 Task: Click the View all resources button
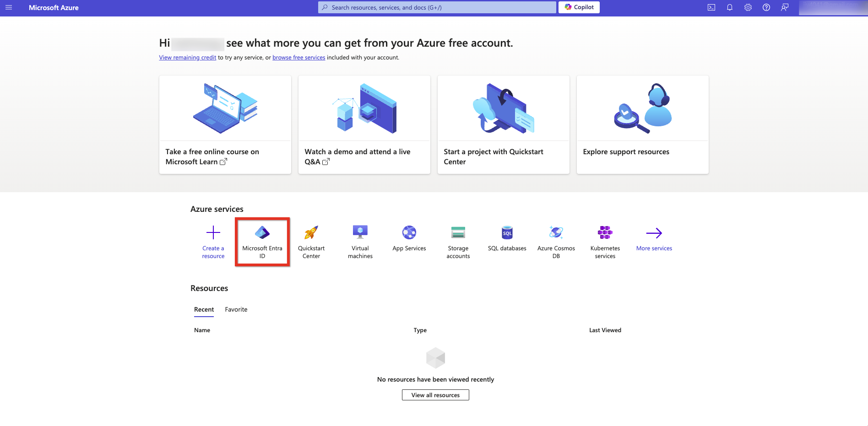click(x=435, y=395)
